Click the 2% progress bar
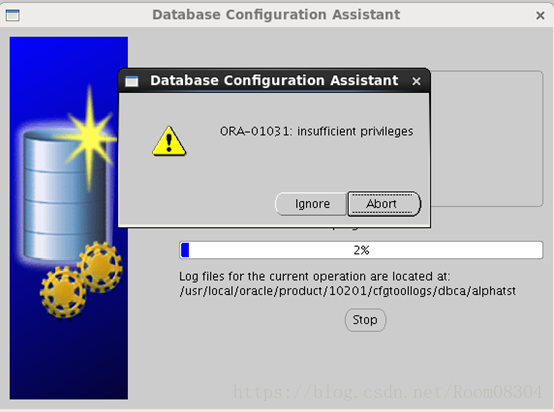The width and height of the screenshot is (554, 412). [361, 250]
